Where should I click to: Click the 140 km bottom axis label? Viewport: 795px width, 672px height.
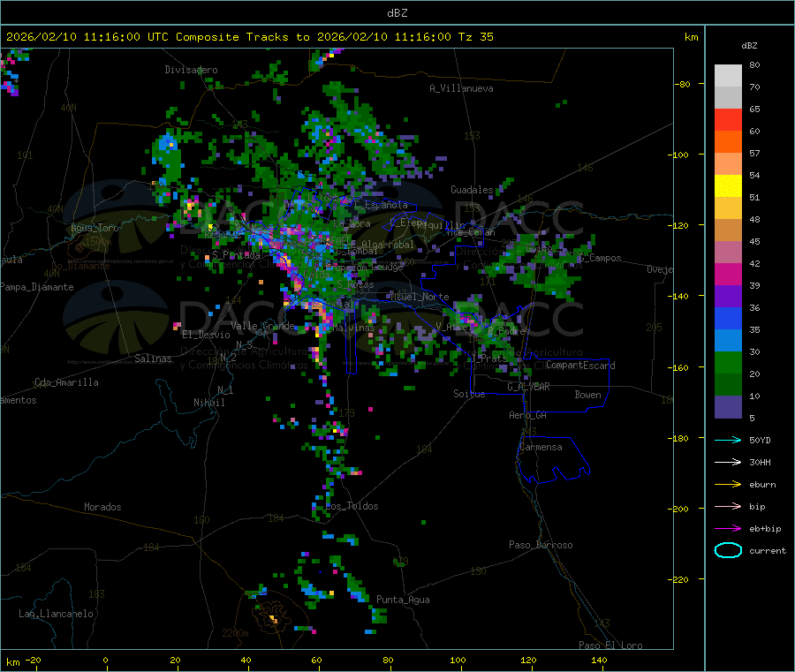tap(599, 660)
